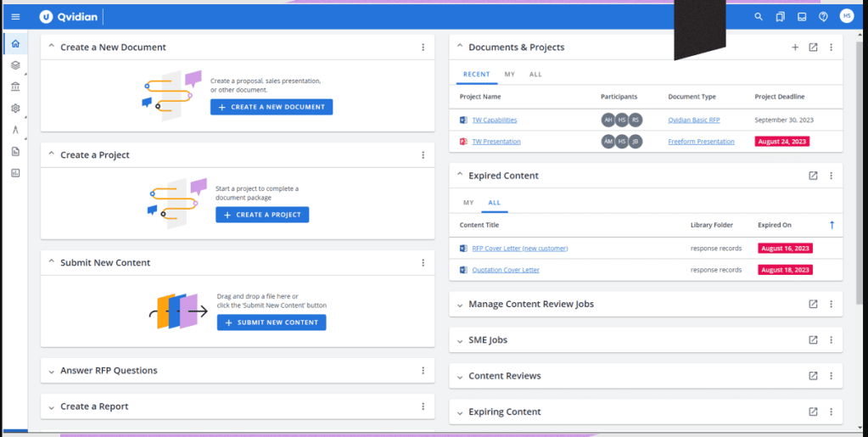The image size is (868, 437).
Task: Sort by the Expired On arrow
Action: pyautogui.click(x=832, y=225)
